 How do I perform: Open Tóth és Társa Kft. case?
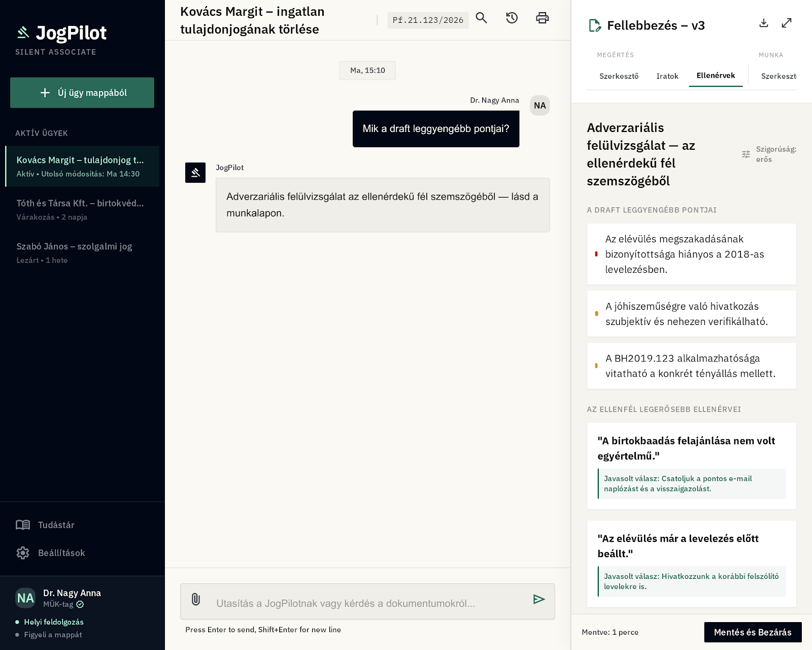pos(82,210)
